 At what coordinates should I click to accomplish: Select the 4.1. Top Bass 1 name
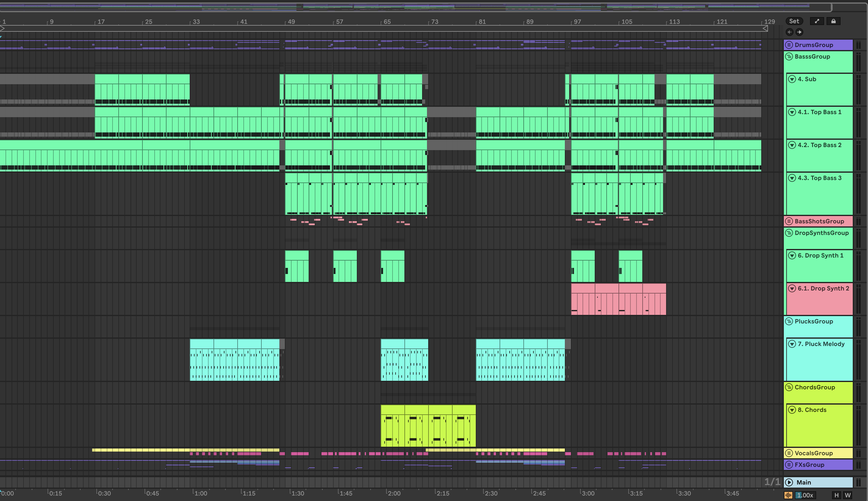pyautogui.click(x=820, y=112)
